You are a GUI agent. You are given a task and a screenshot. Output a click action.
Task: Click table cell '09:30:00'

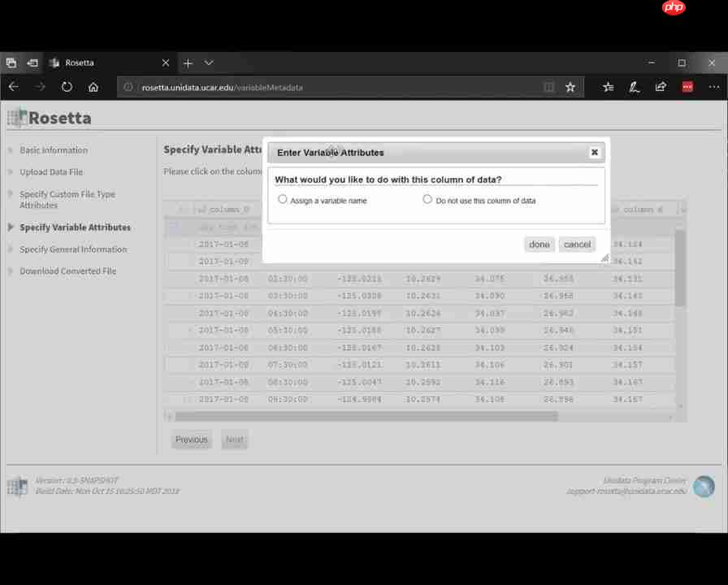click(288, 399)
